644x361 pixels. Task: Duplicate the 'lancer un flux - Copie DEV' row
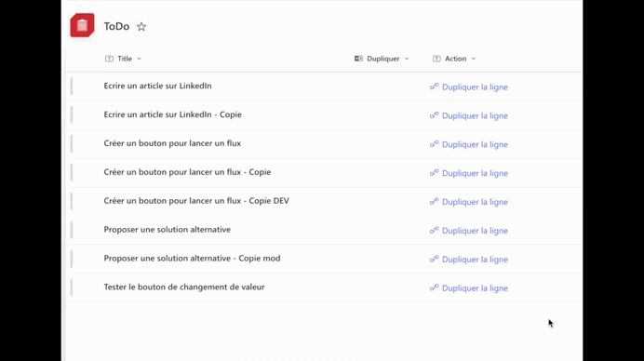[x=469, y=202]
